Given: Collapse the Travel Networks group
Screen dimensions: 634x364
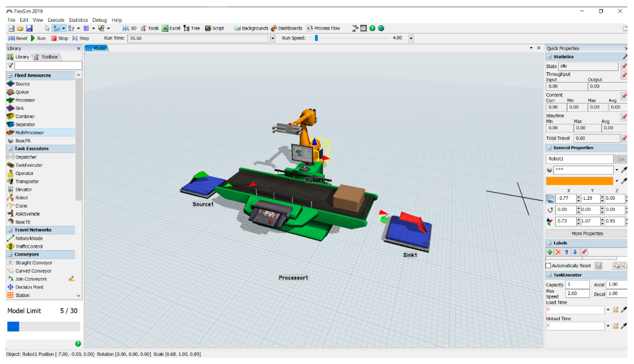Looking at the screenshot, I should point(10,230).
